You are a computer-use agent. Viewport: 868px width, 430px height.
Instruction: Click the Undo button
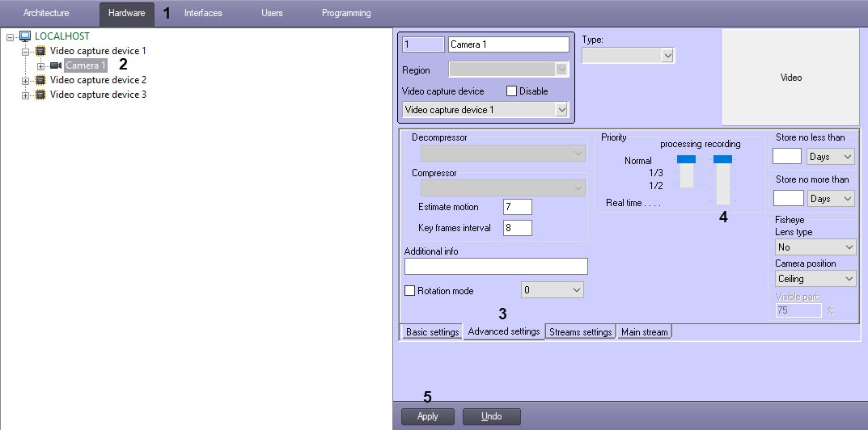492,417
